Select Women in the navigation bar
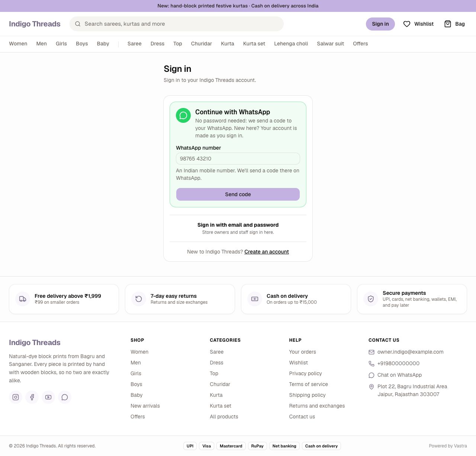Viewport: 476px width, 456px height. [x=18, y=44]
